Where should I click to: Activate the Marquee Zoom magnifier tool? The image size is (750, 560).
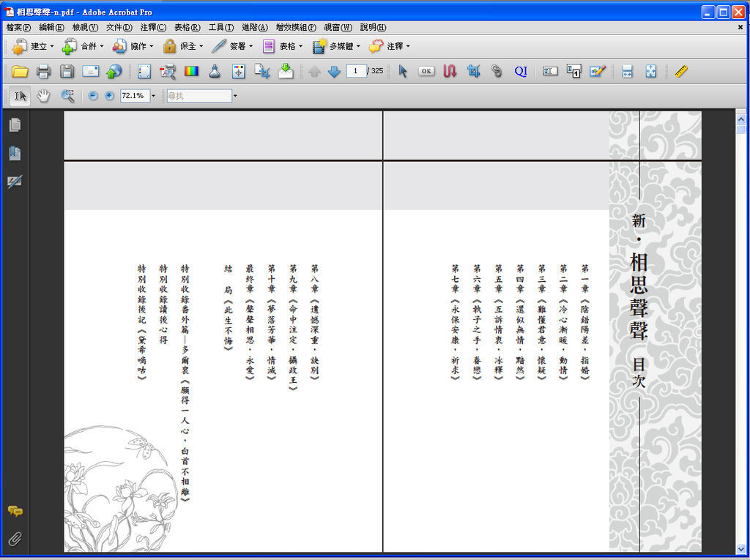67,96
